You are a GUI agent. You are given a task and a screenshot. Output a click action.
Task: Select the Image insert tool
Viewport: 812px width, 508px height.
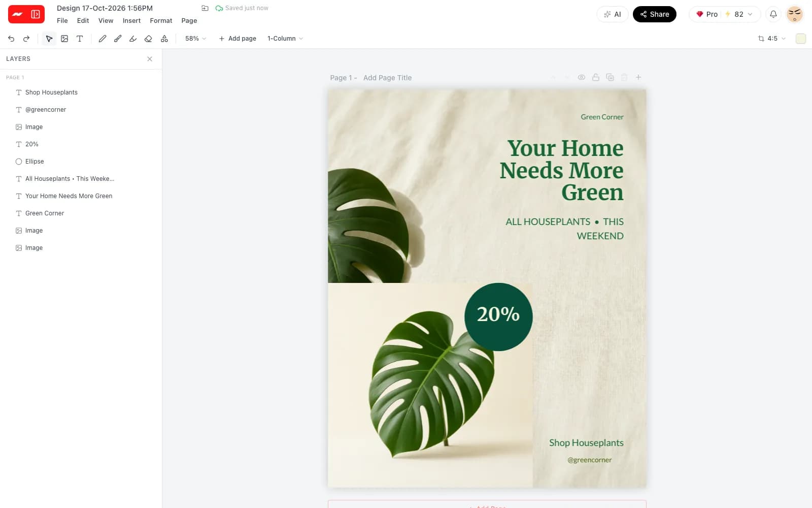[x=64, y=39]
